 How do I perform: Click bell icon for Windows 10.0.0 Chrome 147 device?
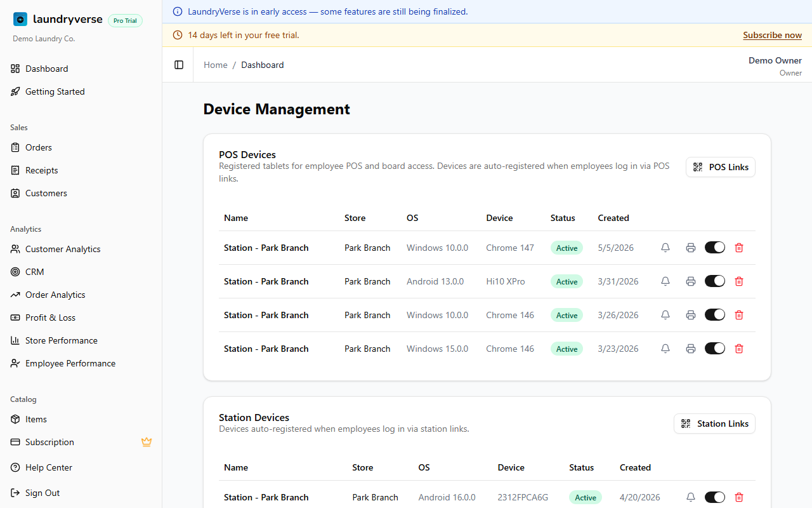tap(665, 248)
